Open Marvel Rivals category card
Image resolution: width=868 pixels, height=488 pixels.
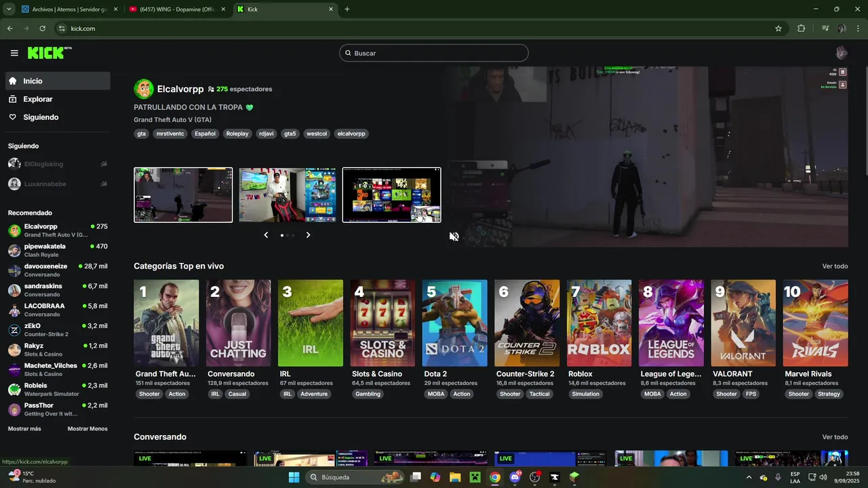point(815,323)
